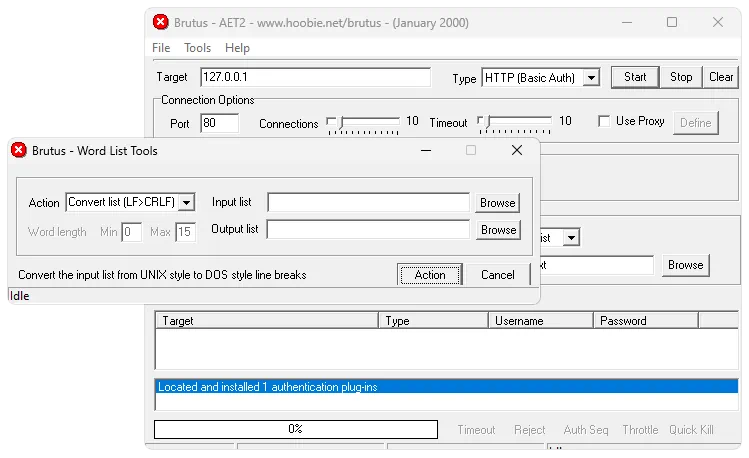Maximize the Brutus AET2 main window

(x=672, y=22)
